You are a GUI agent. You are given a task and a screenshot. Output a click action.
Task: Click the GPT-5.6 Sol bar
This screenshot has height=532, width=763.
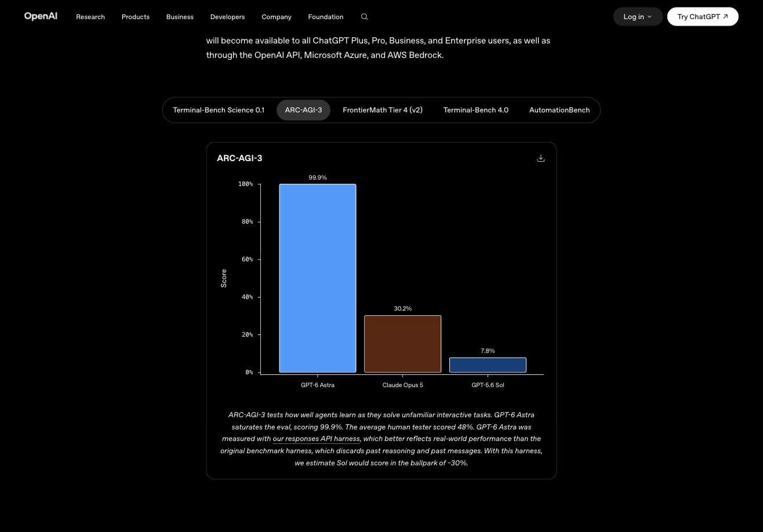tap(488, 365)
